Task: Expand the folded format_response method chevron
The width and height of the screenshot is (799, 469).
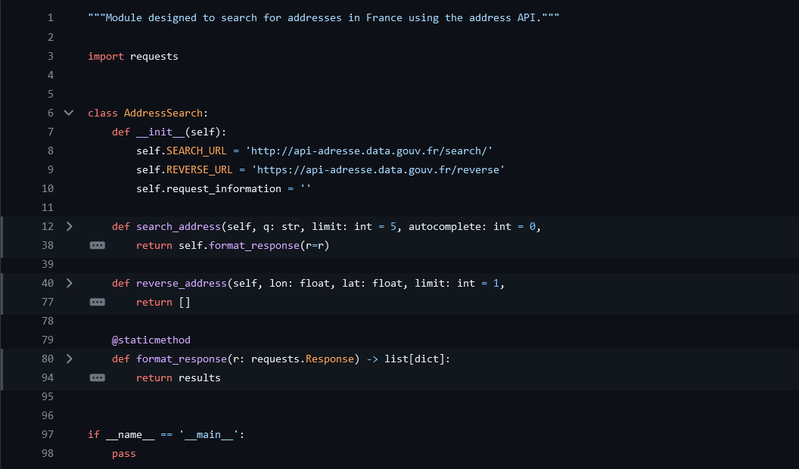Action: 68,359
